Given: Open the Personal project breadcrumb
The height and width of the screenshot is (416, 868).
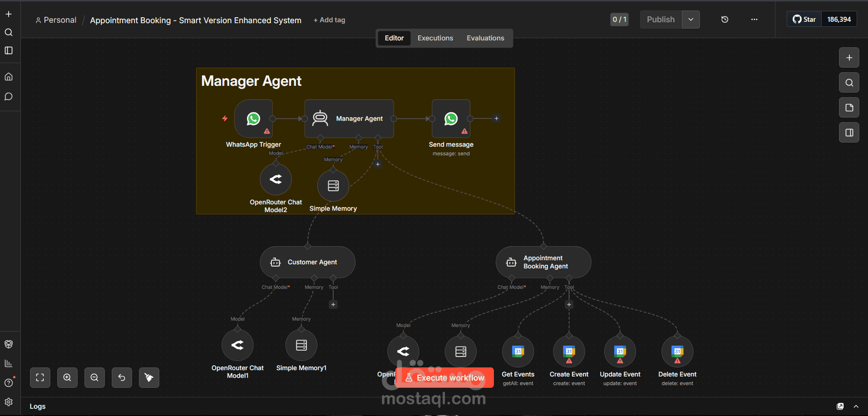Looking at the screenshot, I should point(56,20).
